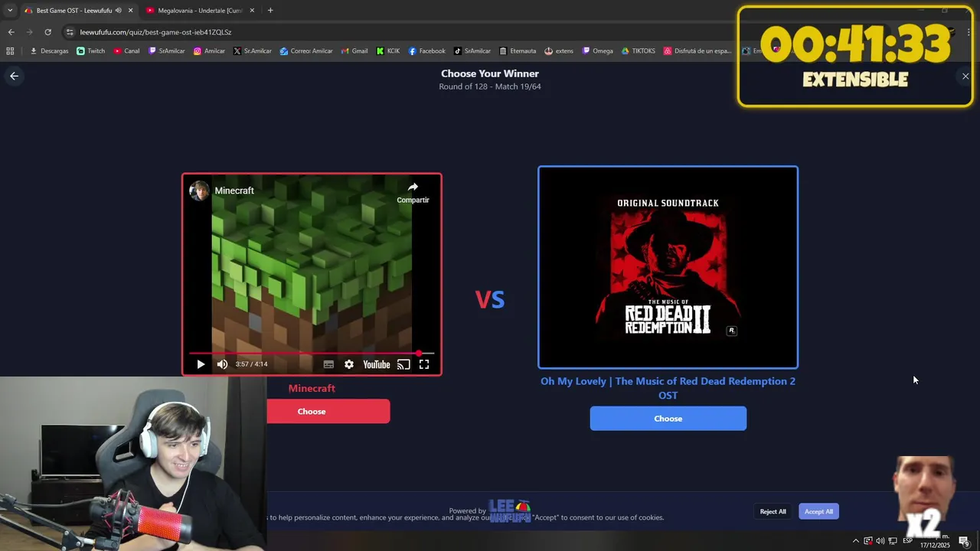
Task: Click the Compartir share icon on video
Action: tap(413, 192)
